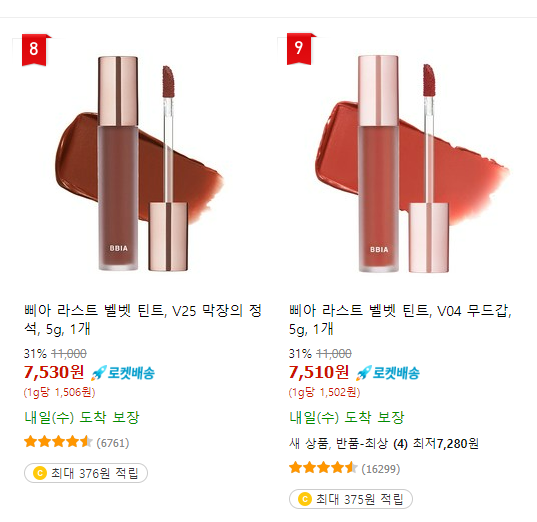Click the star rating with 16299 reviews

pyautogui.click(x=323, y=468)
